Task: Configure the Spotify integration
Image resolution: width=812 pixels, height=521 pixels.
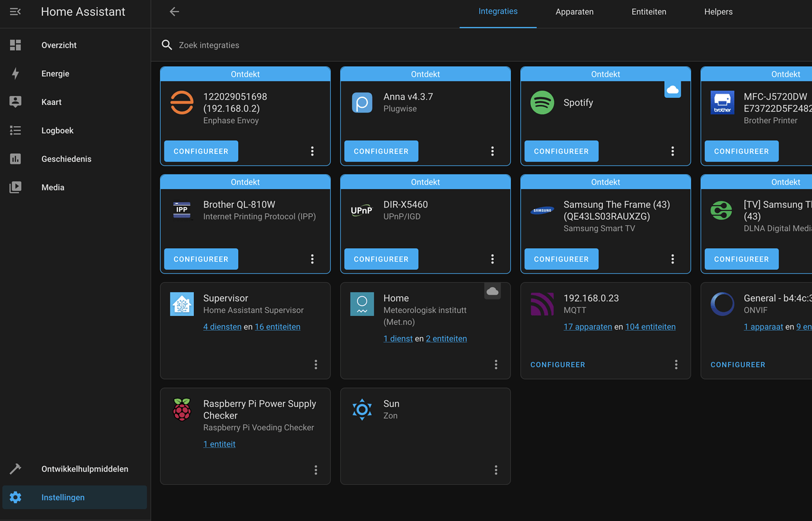Action: pos(561,151)
